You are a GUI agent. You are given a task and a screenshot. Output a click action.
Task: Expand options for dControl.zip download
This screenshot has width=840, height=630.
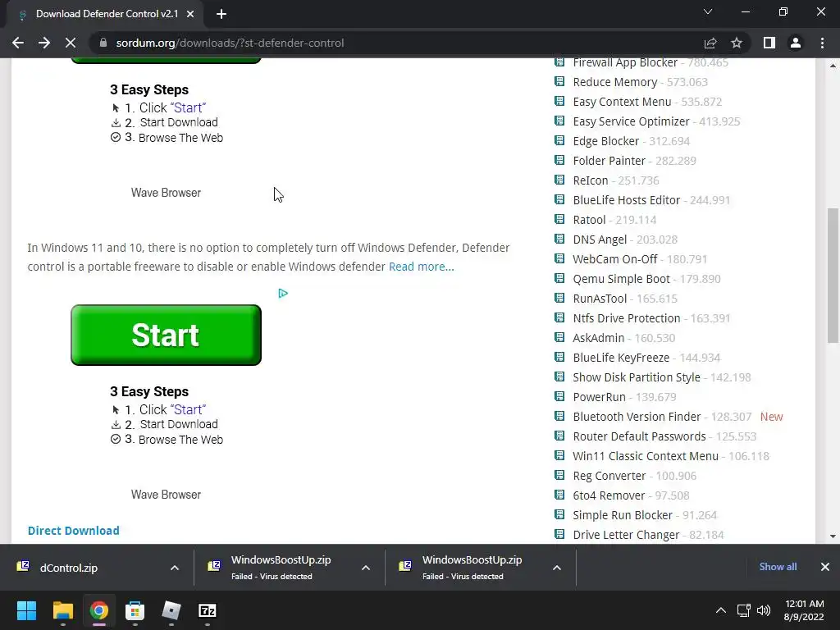175,568
